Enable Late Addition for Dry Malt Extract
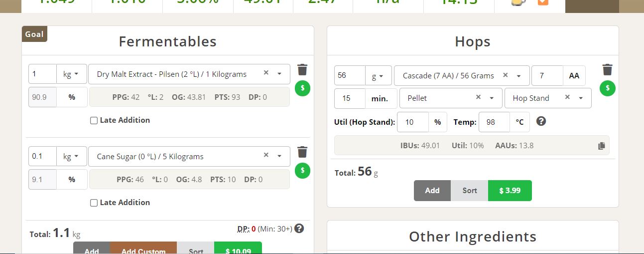Viewport: 644px width, 254px height. 94,120
